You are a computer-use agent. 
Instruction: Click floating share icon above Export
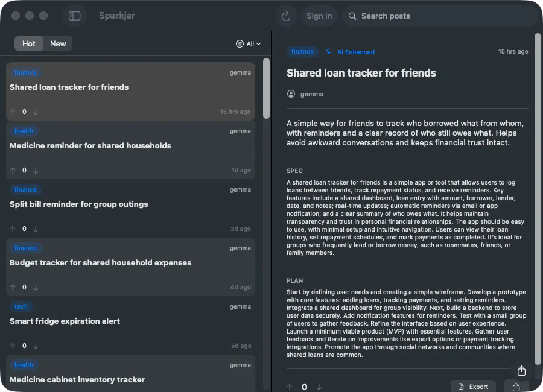(521, 371)
